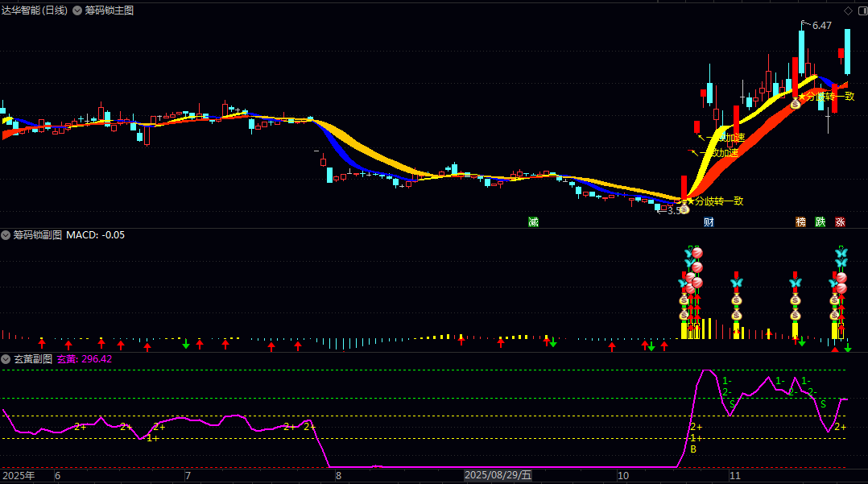Click month 7 on the time axis

click(x=187, y=476)
